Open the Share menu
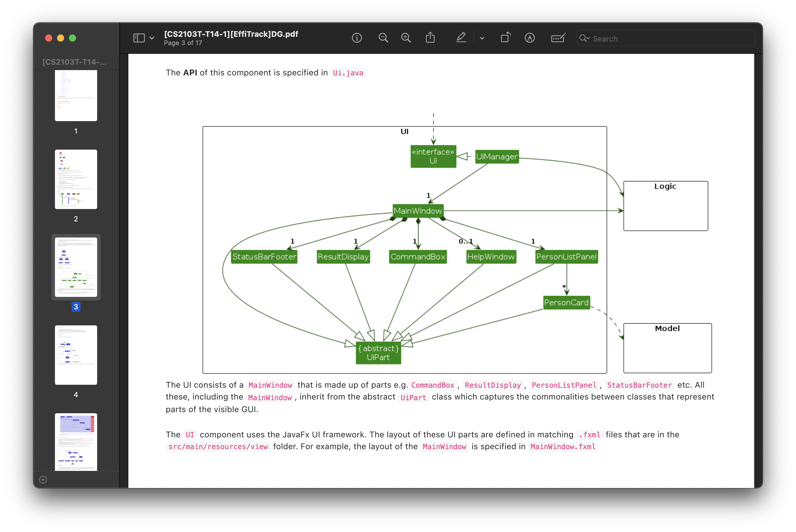This screenshot has width=796, height=532. [430, 38]
